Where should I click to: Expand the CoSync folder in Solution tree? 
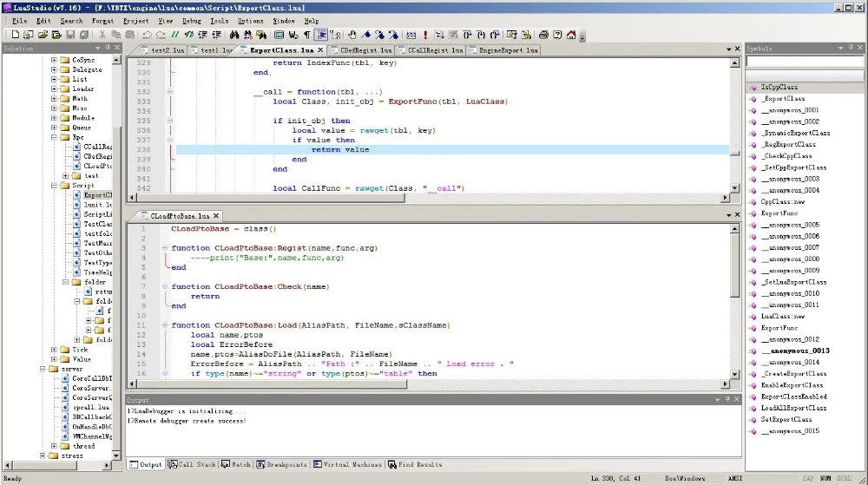(54, 61)
